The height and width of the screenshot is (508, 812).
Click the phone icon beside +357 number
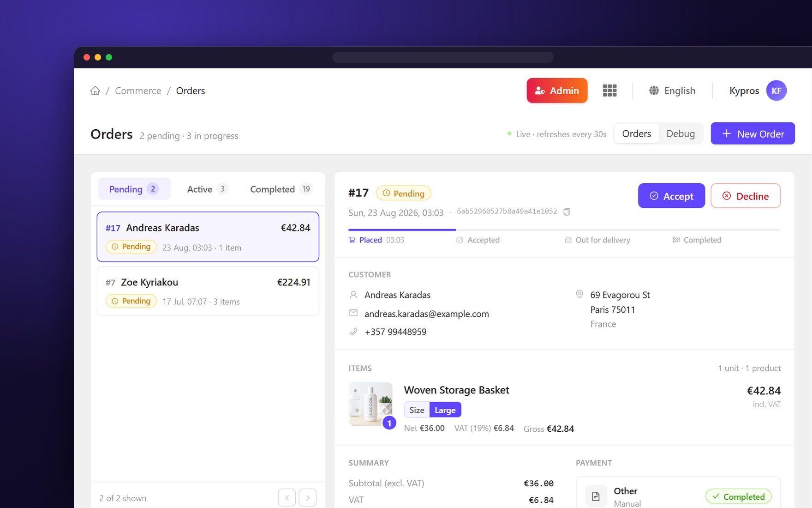353,332
